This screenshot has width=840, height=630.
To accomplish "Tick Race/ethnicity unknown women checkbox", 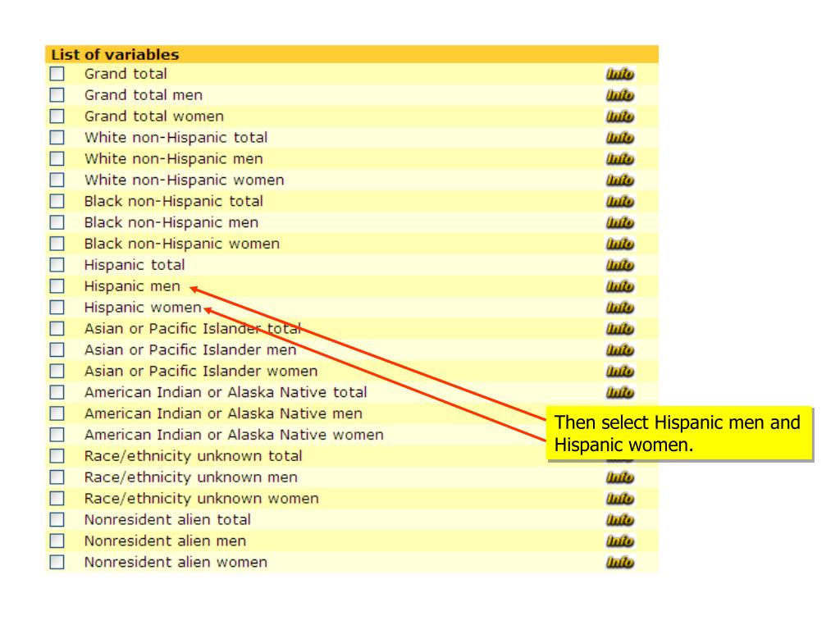I will point(57,498).
